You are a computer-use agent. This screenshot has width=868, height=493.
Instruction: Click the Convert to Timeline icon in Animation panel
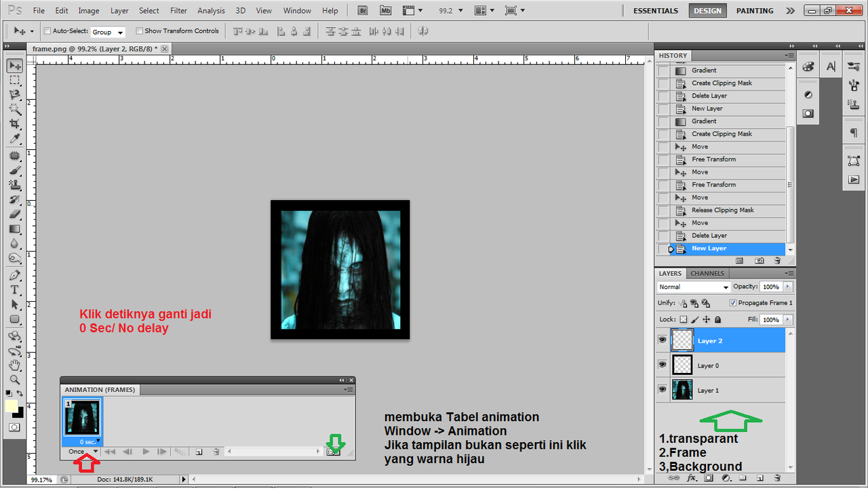coord(334,451)
